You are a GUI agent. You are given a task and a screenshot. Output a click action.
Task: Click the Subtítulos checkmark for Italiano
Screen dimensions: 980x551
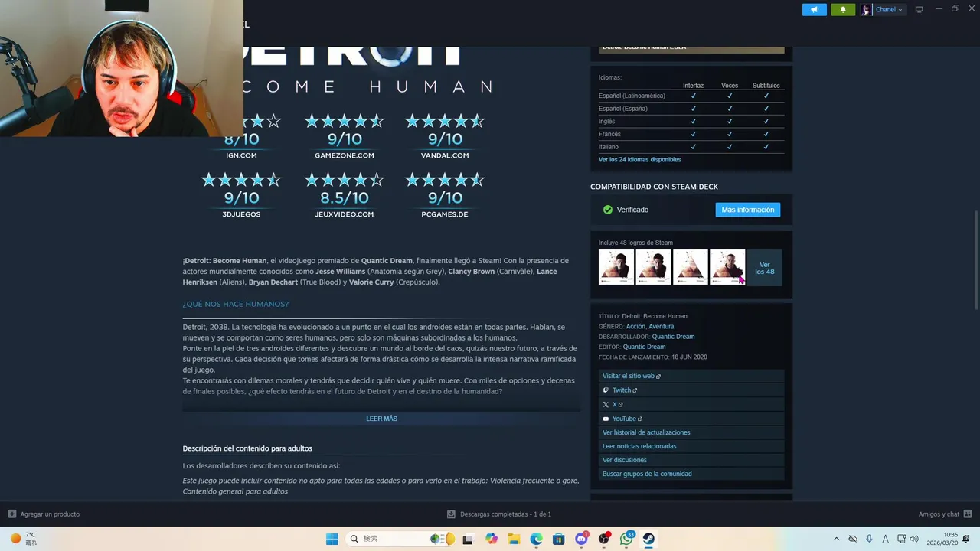pyautogui.click(x=766, y=147)
